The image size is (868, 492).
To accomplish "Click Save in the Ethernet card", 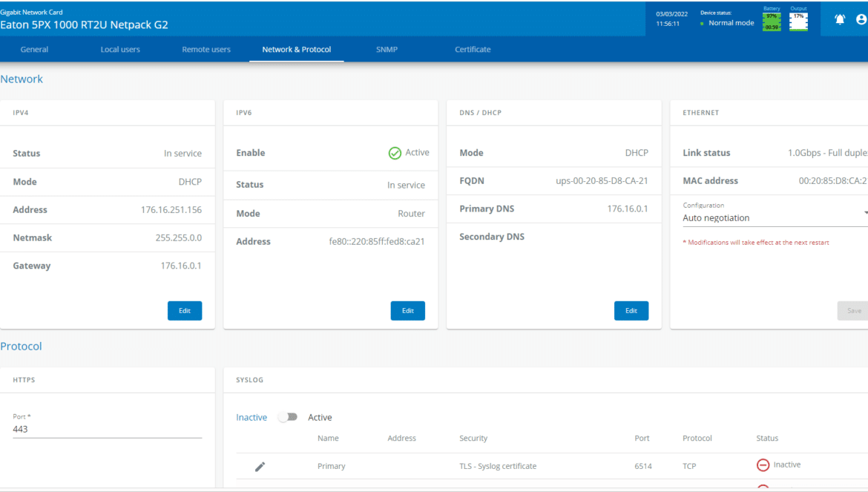I will [853, 310].
